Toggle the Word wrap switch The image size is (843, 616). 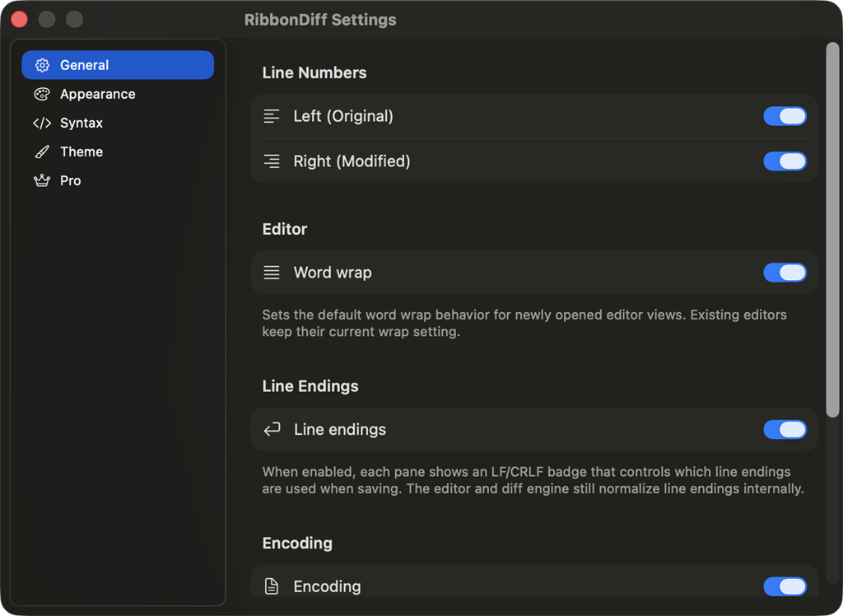[x=785, y=273]
